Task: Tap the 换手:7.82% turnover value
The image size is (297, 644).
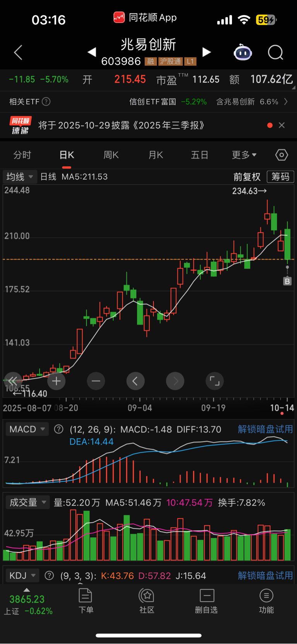Action: (x=242, y=503)
